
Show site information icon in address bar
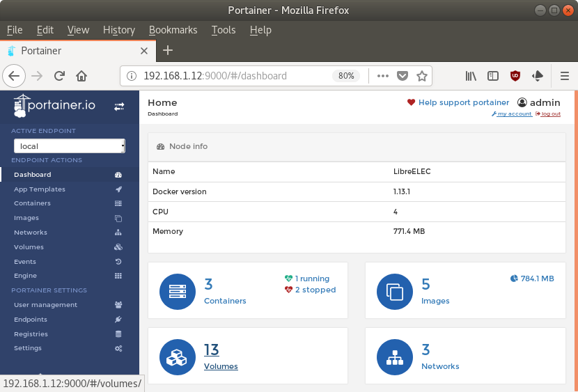click(131, 76)
